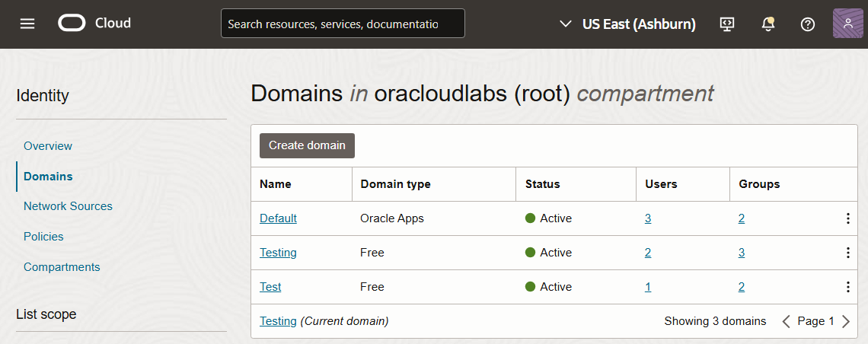This screenshot has width=868, height=344.
Task: Open the hamburger navigation menu
Action: (27, 24)
